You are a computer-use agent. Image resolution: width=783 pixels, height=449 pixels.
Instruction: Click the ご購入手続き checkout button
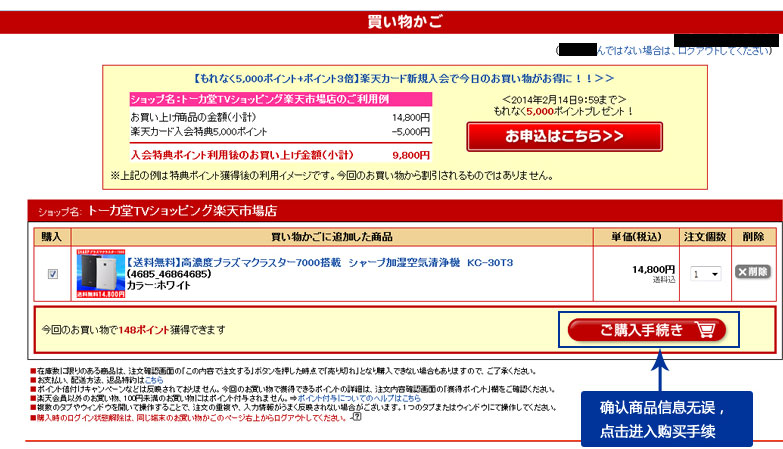[x=647, y=329]
